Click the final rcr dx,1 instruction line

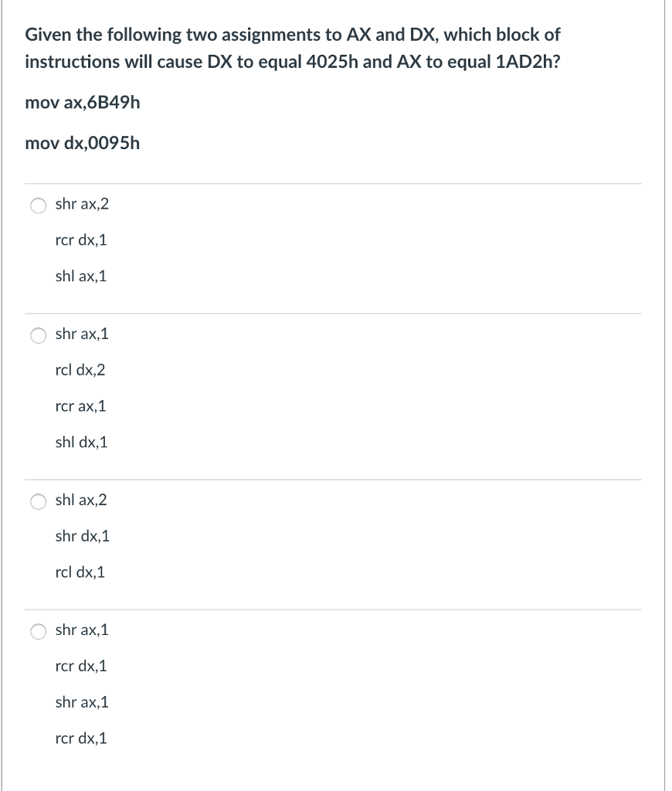click(x=80, y=738)
